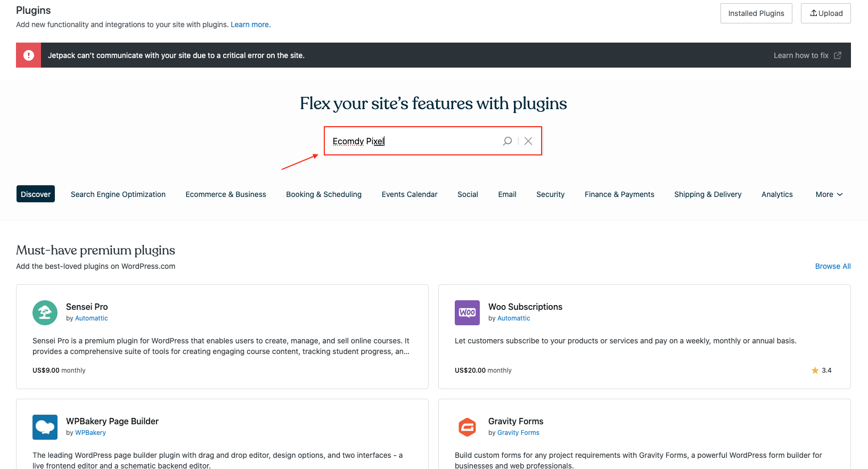
Task: Switch to Search Engine Optimization category
Action: pos(118,194)
